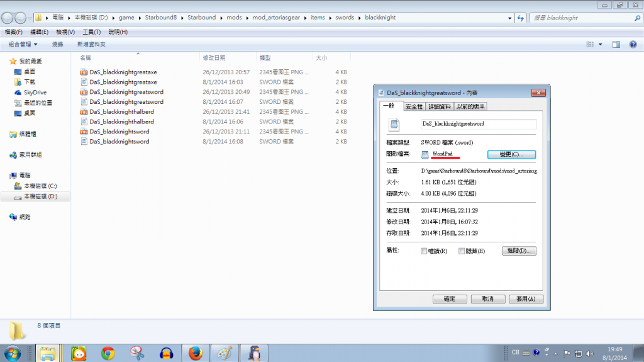Expand the view options dropdown arrow
The height and width of the screenshot is (362, 644).
[x=601, y=44]
